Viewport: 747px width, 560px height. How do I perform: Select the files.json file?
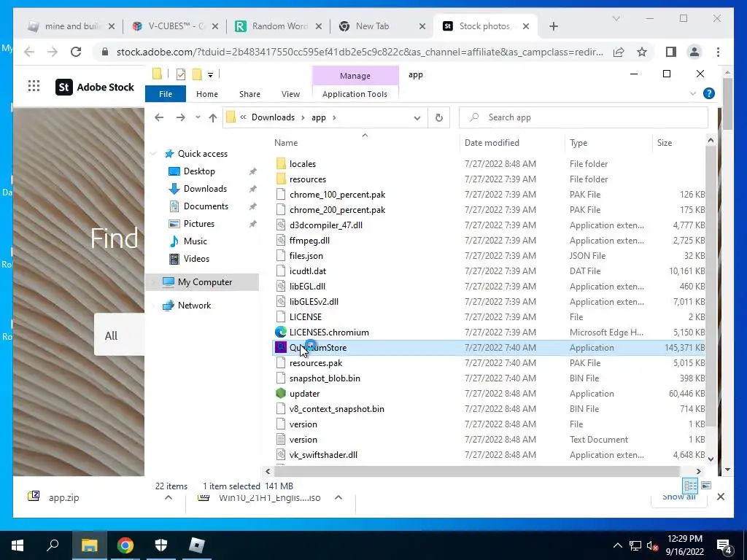pos(306,256)
